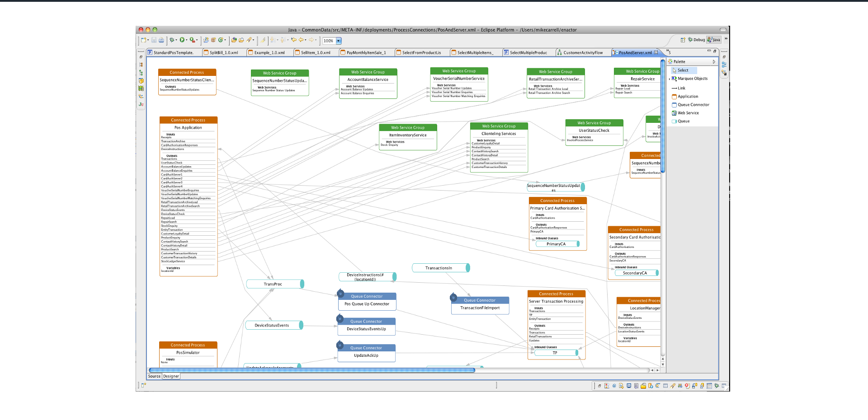Click the Save toolbar icon

(x=154, y=40)
